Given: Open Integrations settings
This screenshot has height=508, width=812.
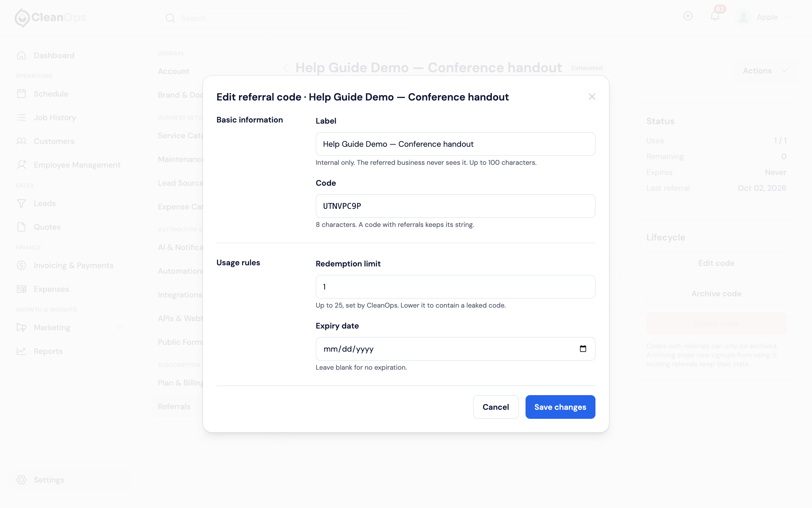Looking at the screenshot, I should [180, 295].
